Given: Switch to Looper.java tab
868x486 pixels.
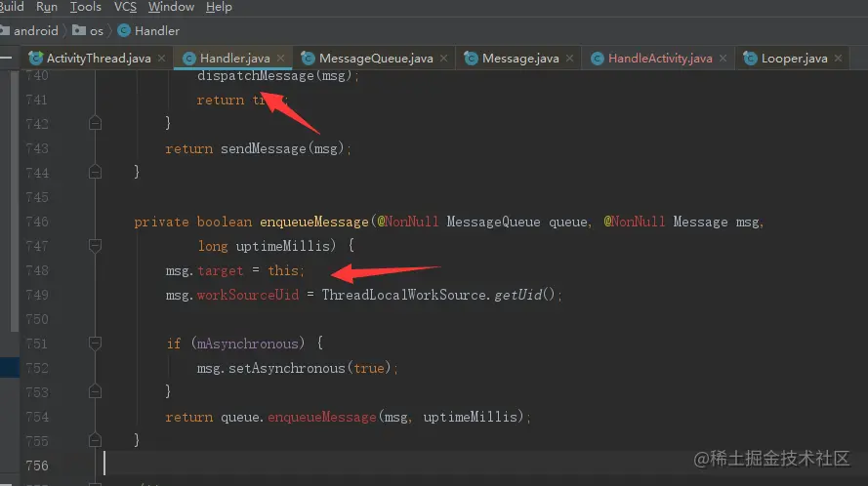Looking at the screenshot, I should (x=794, y=59).
